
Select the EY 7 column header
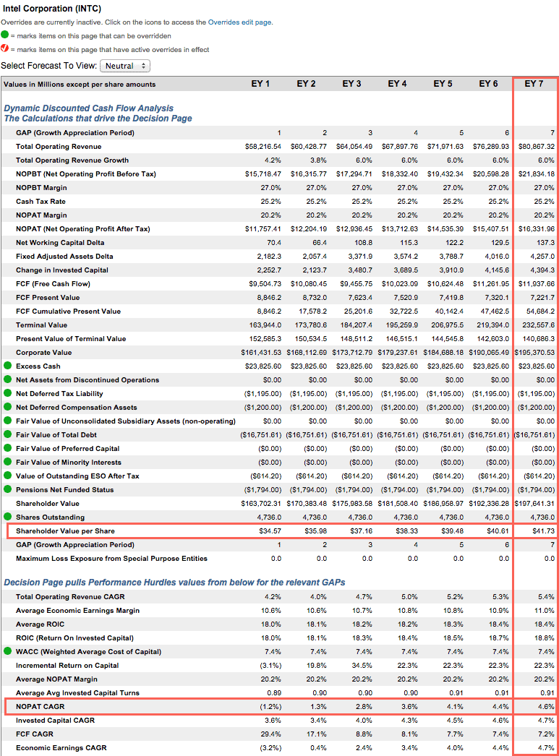pos(534,84)
